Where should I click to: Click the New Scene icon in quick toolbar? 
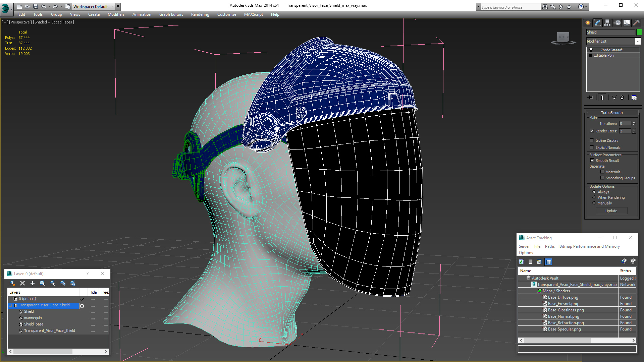pyautogui.click(x=19, y=6)
